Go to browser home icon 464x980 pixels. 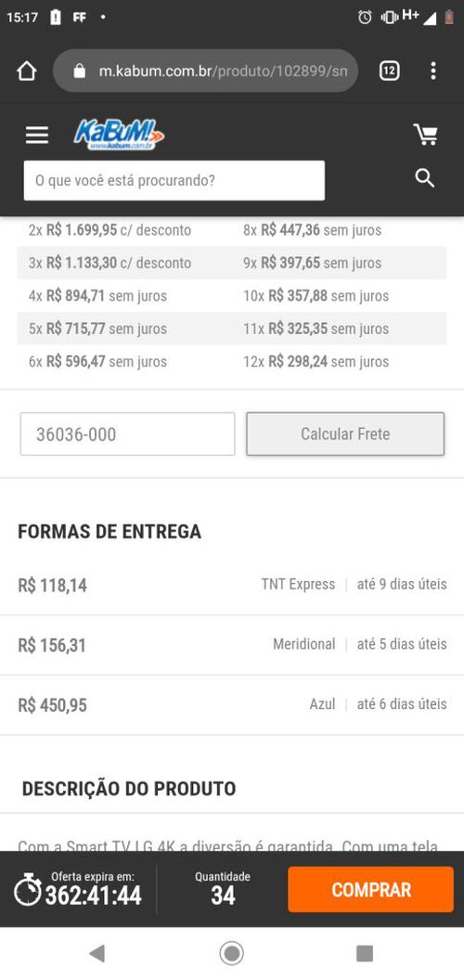(27, 71)
